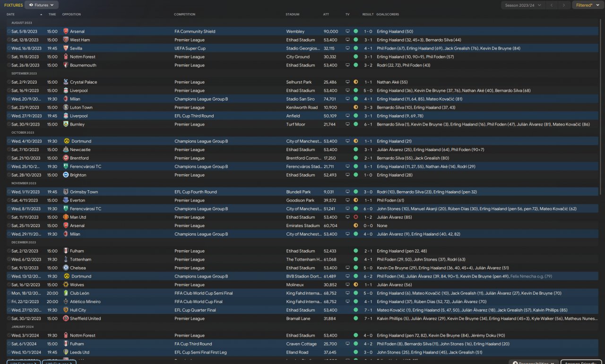The image size is (605, 364).
Task: Sort by the Competition column header
Action: tap(185, 14)
